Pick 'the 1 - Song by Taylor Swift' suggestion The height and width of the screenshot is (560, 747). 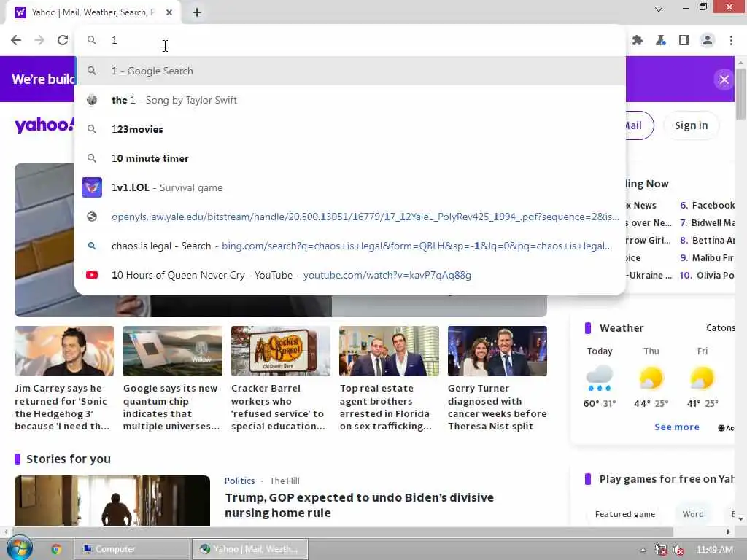[350, 100]
